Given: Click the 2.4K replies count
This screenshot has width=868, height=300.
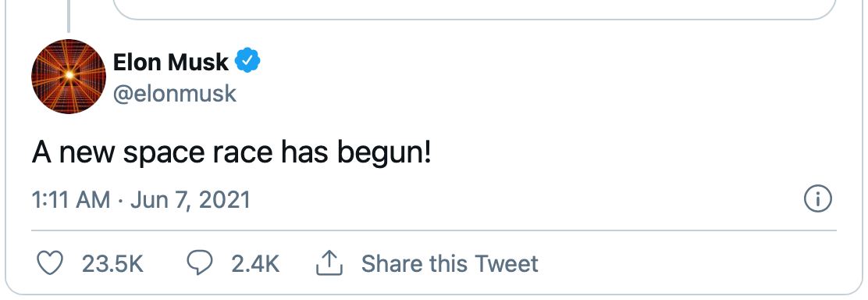Looking at the screenshot, I should (x=255, y=263).
